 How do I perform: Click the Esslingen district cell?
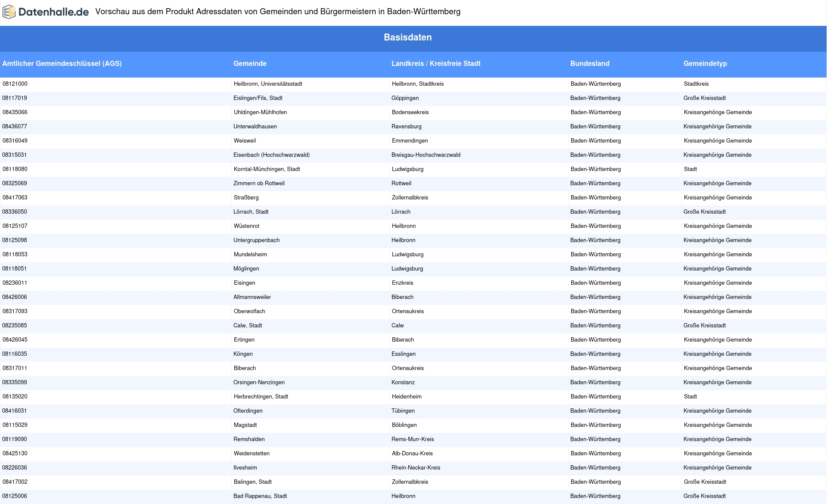[x=404, y=354]
